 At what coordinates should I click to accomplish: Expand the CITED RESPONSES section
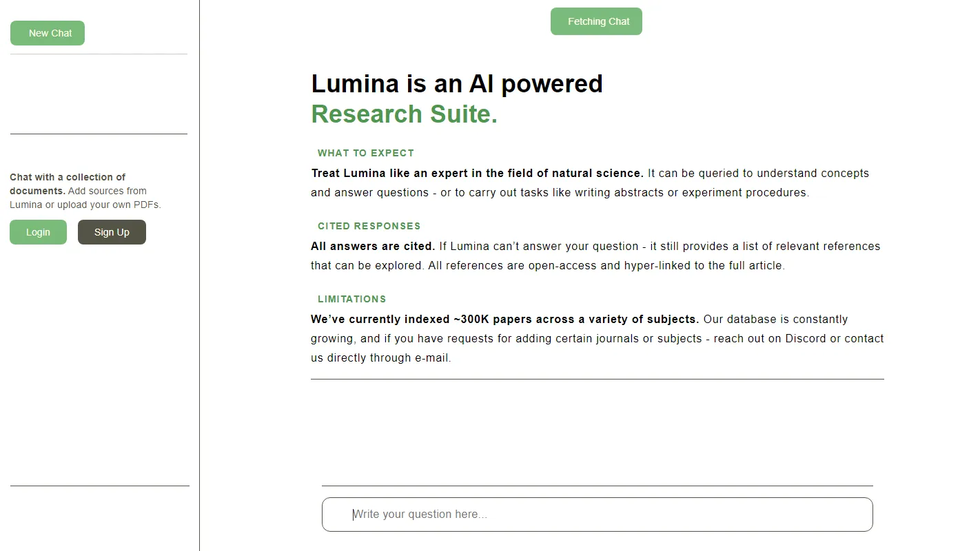(x=369, y=226)
